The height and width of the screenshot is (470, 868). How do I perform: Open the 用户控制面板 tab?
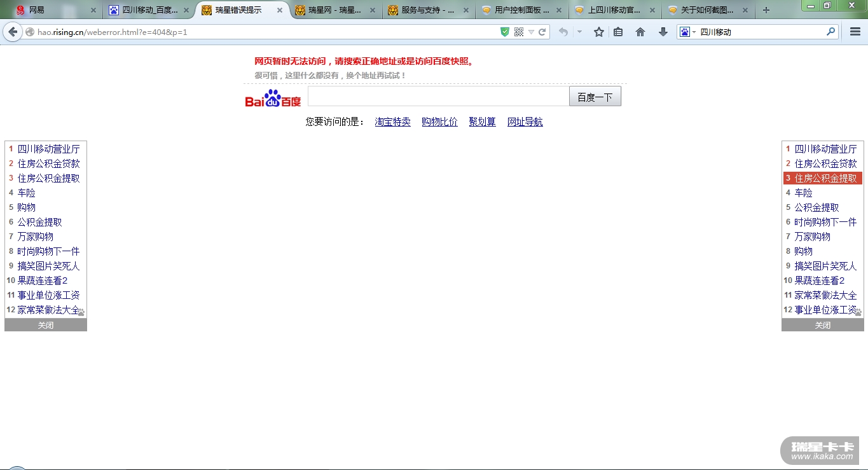point(521,10)
